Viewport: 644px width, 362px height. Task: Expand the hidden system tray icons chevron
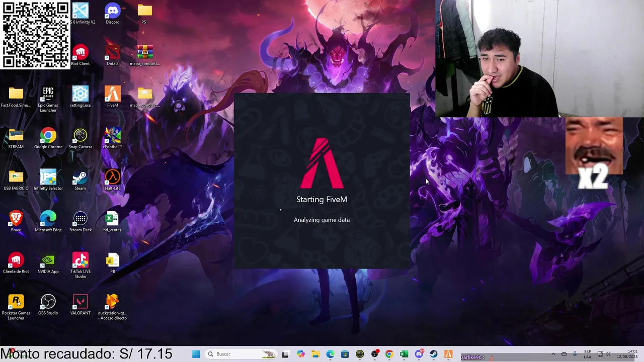553,354
